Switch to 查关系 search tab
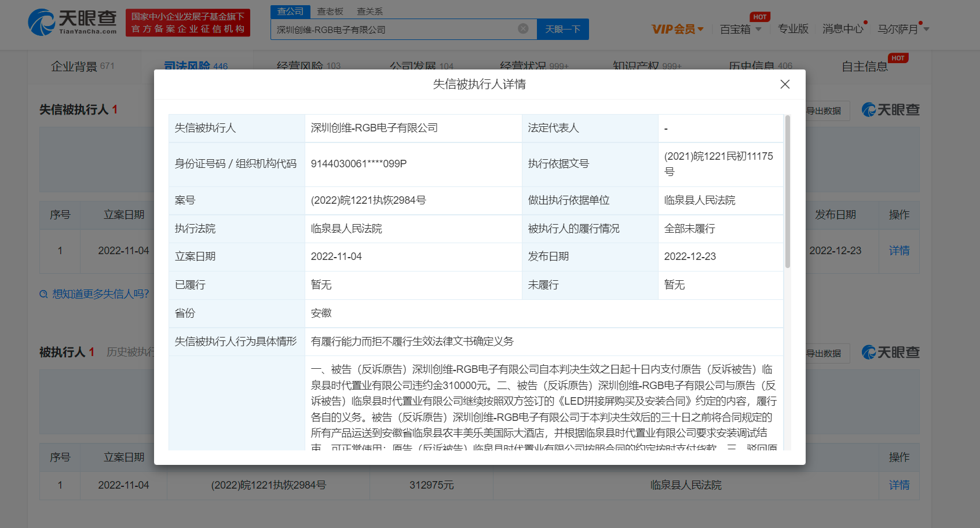The width and height of the screenshot is (980, 528). pyautogui.click(x=370, y=12)
